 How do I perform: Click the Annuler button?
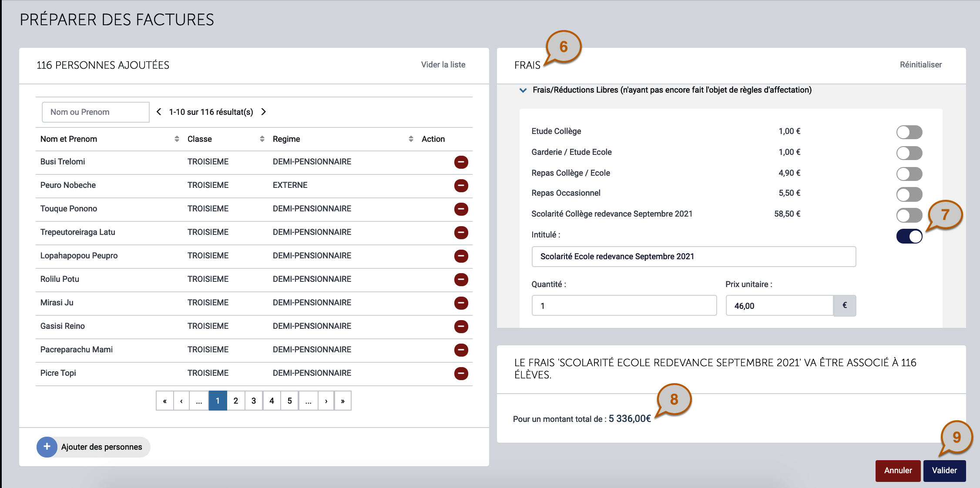pyautogui.click(x=898, y=471)
